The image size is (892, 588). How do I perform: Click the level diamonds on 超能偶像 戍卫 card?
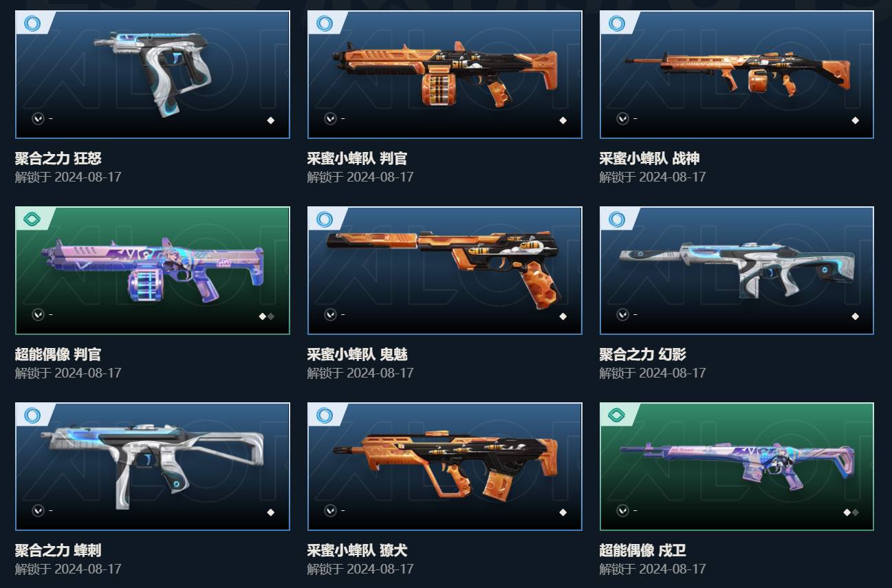point(851,512)
